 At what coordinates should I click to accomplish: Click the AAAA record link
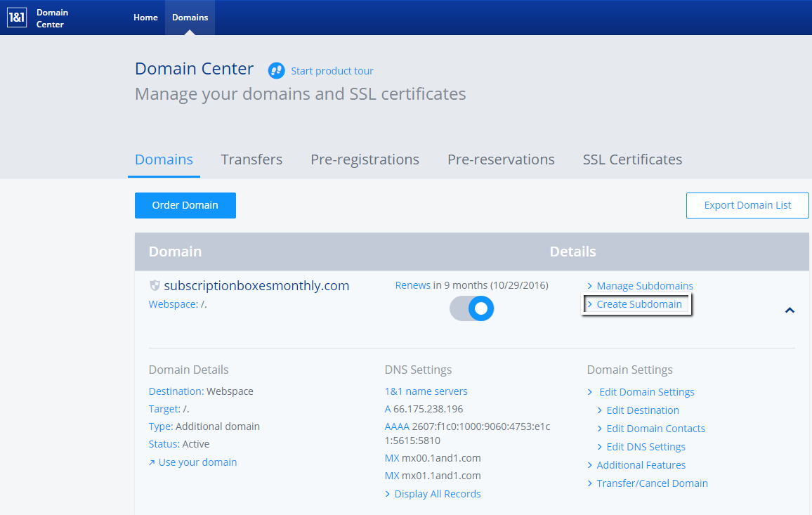(397, 426)
